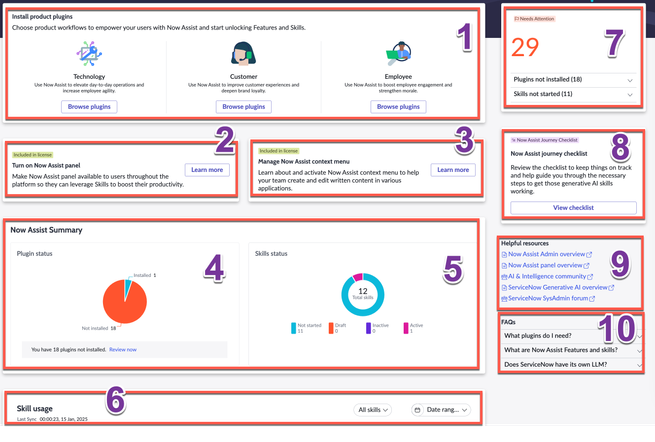The height and width of the screenshot is (442, 655).
Task: Click the external link icon beside ServiceNow Generative AI overview
Action: pyautogui.click(x=611, y=288)
